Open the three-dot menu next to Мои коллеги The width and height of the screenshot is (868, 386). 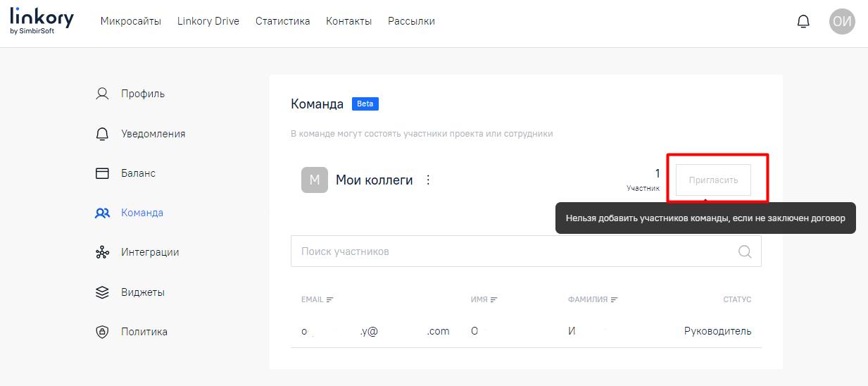pyautogui.click(x=428, y=180)
